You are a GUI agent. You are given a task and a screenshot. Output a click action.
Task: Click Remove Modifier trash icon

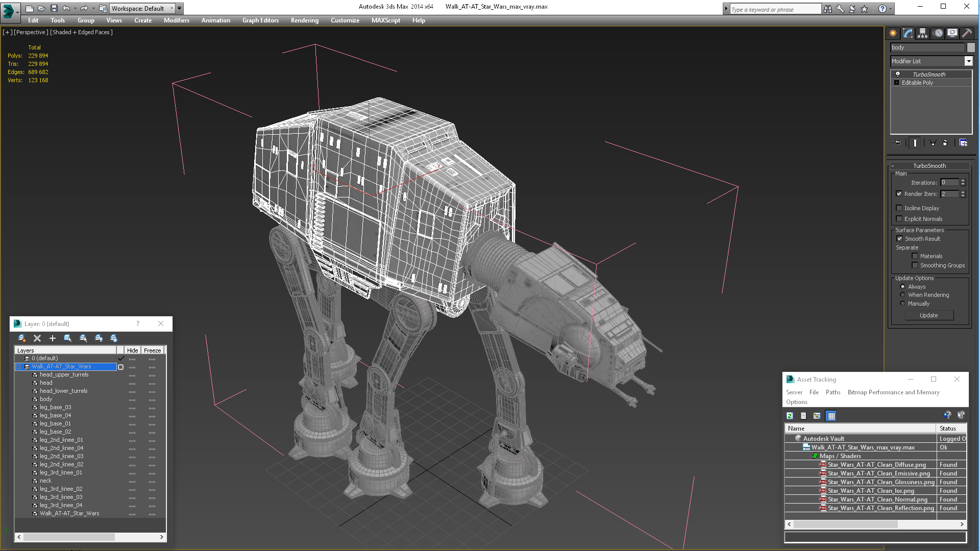[945, 143]
